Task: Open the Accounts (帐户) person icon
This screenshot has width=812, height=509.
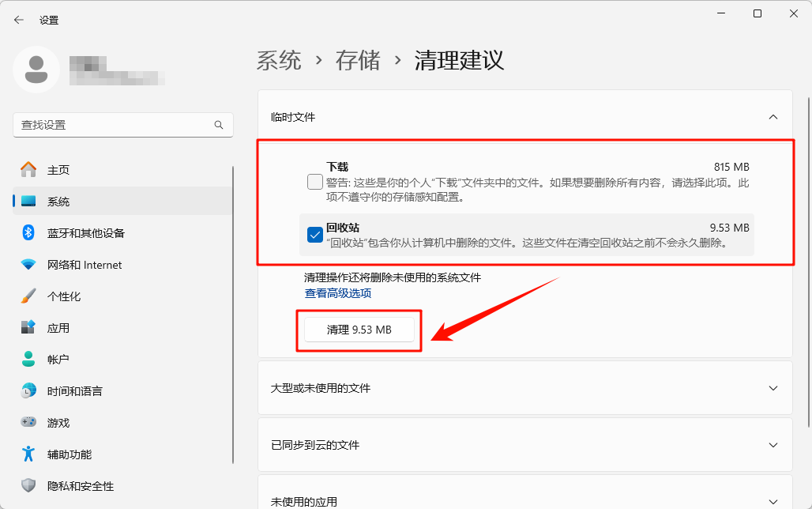Action: point(28,360)
